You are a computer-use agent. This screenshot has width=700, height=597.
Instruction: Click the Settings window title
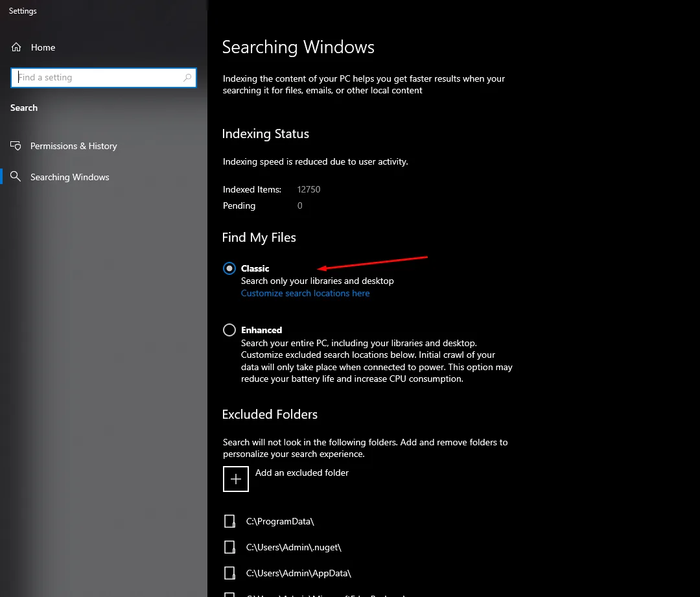point(23,11)
